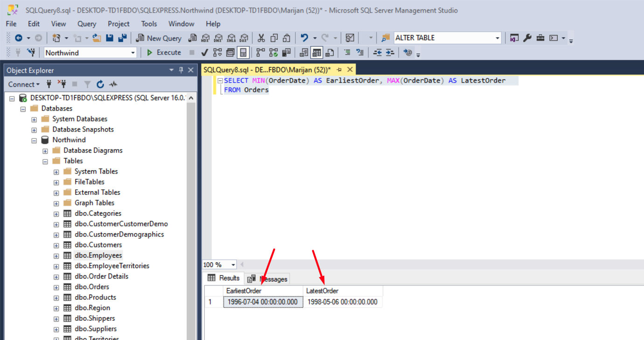Screen dimensions: 644x340
Task: Open the Query menu
Action: [87, 24]
